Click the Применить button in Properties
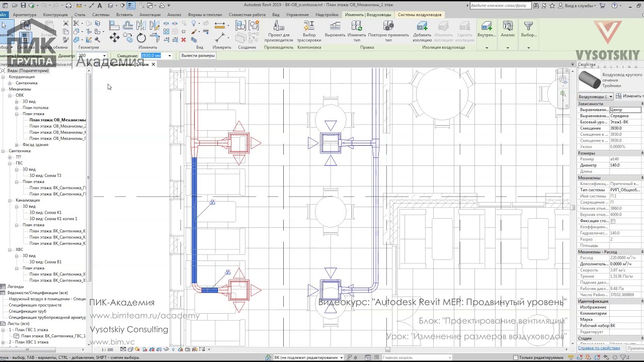Screen dimensions: 644x362 (635, 348)
